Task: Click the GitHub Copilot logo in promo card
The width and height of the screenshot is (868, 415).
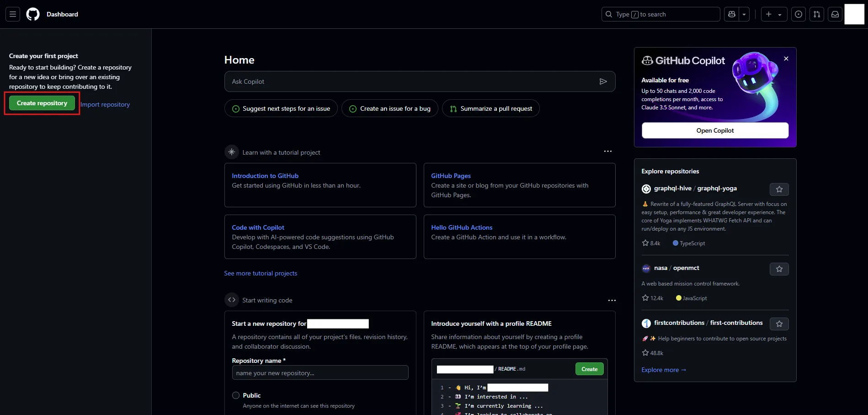Action: click(x=683, y=60)
